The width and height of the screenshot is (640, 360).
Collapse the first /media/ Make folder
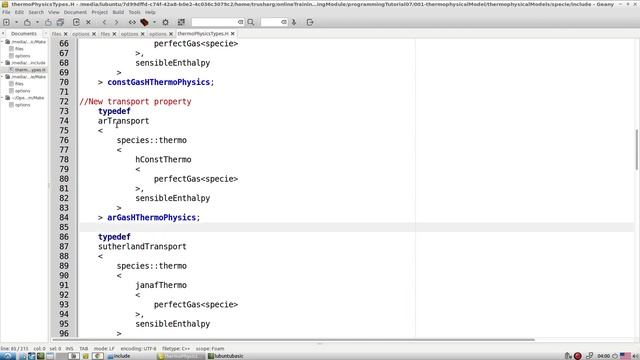[2, 42]
